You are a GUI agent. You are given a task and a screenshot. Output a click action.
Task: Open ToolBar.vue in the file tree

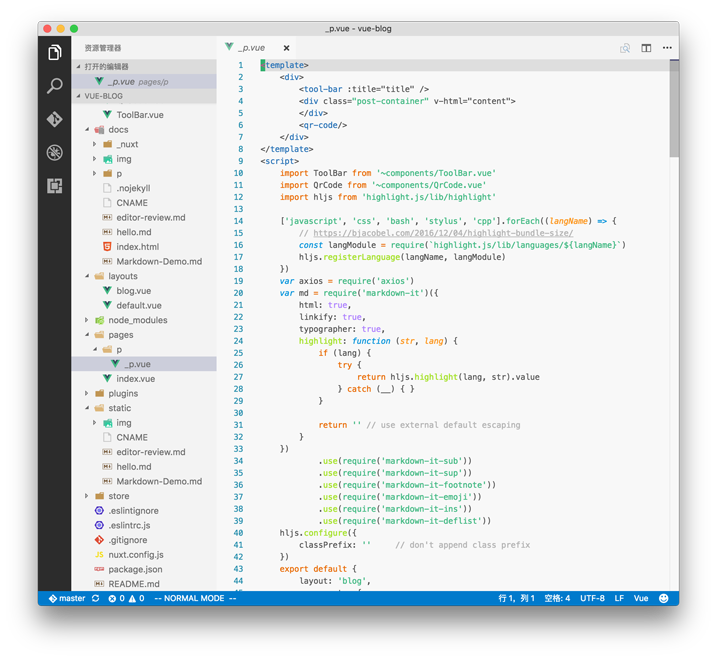click(139, 115)
